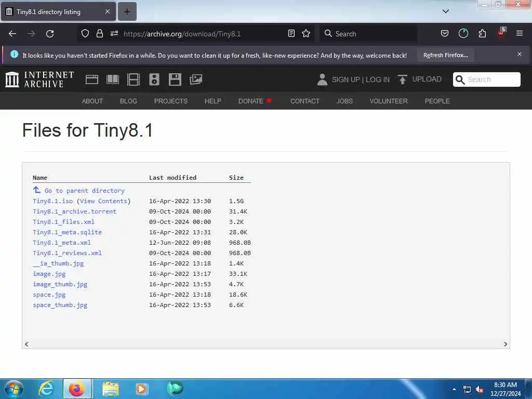The image size is (532, 399).
Task: Open the JOBS menu item
Action: (344, 101)
